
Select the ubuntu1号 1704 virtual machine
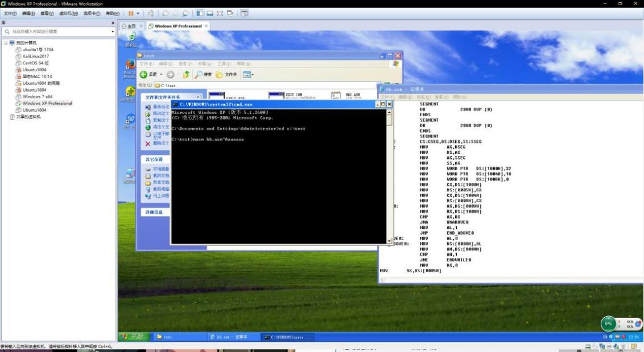click(x=35, y=50)
